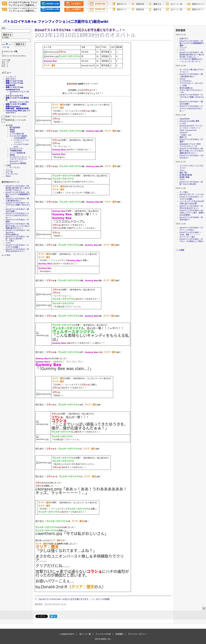Open カオスバトルロイヤル menu entry
The width and height of the screenshot is (206, 644).
coord(14,96)
